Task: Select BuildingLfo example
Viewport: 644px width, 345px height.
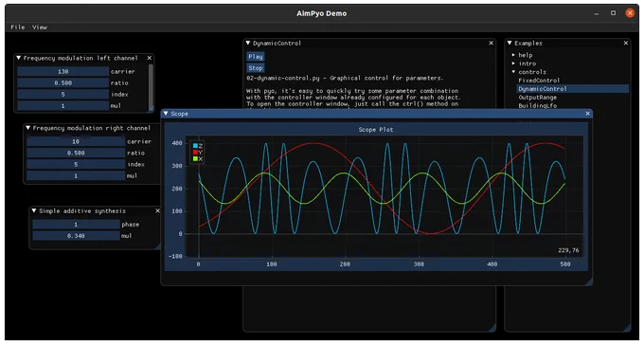Action: [538, 106]
